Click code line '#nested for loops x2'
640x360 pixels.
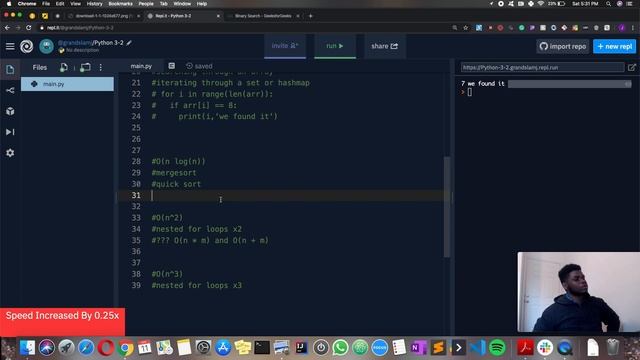coord(197,229)
